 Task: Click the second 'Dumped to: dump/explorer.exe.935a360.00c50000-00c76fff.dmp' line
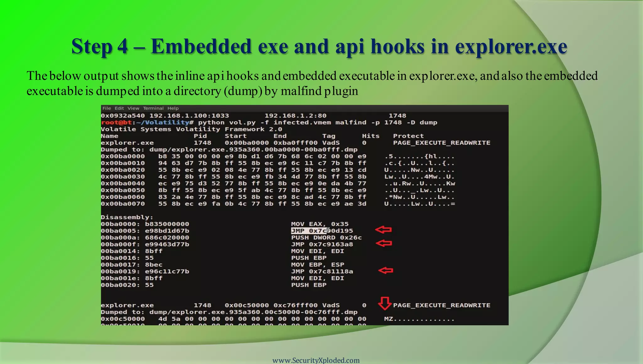[229, 312]
